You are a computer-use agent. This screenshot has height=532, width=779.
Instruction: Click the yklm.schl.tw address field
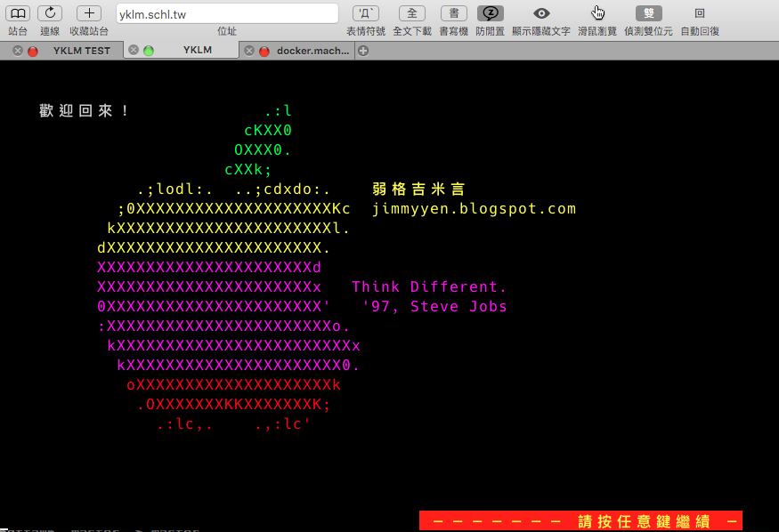227,13
